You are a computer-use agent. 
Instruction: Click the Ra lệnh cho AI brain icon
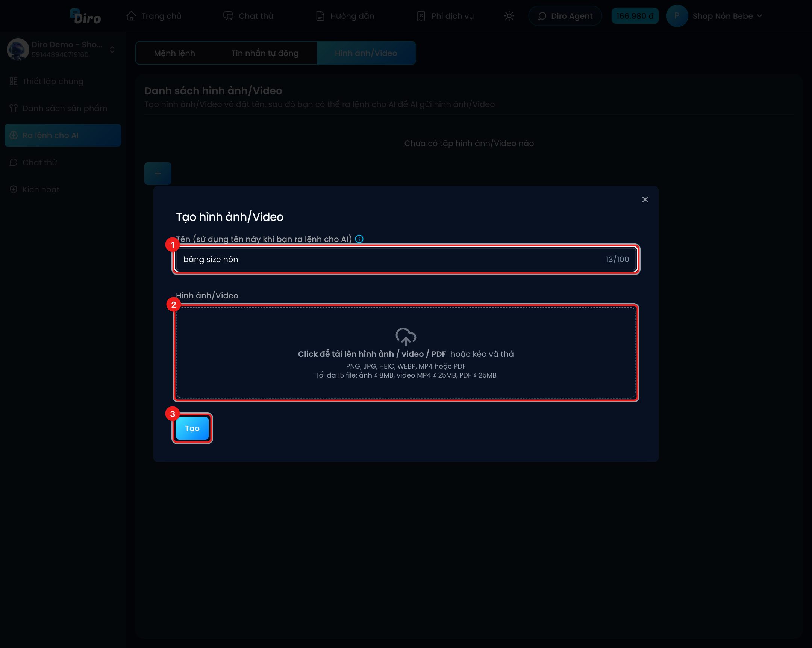[x=14, y=136]
